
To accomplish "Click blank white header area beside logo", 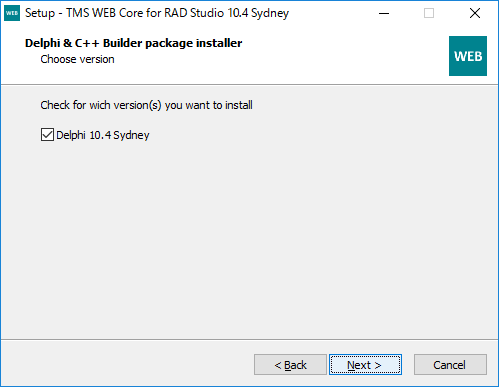I will (x=343, y=55).
